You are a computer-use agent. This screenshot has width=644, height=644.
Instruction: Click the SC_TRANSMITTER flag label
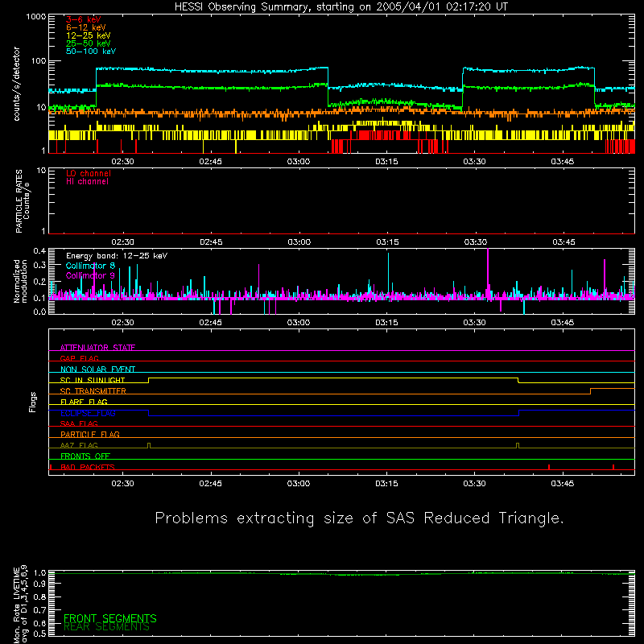click(93, 390)
